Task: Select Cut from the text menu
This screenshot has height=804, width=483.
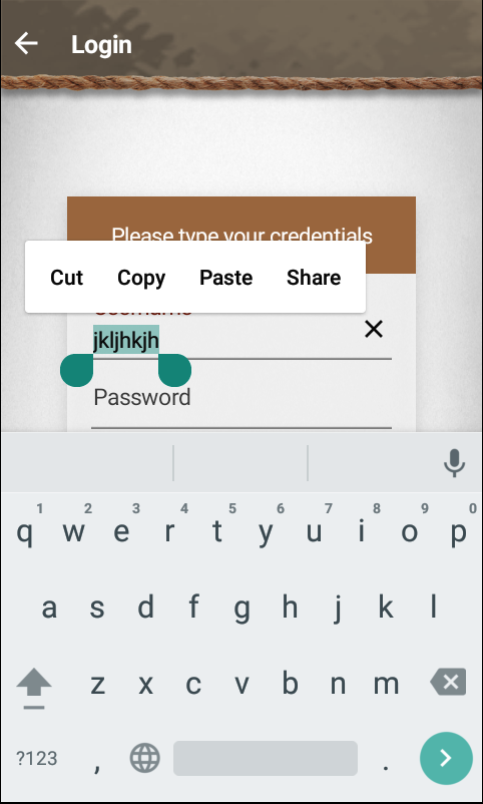Action: pyautogui.click(x=67, y=277)
